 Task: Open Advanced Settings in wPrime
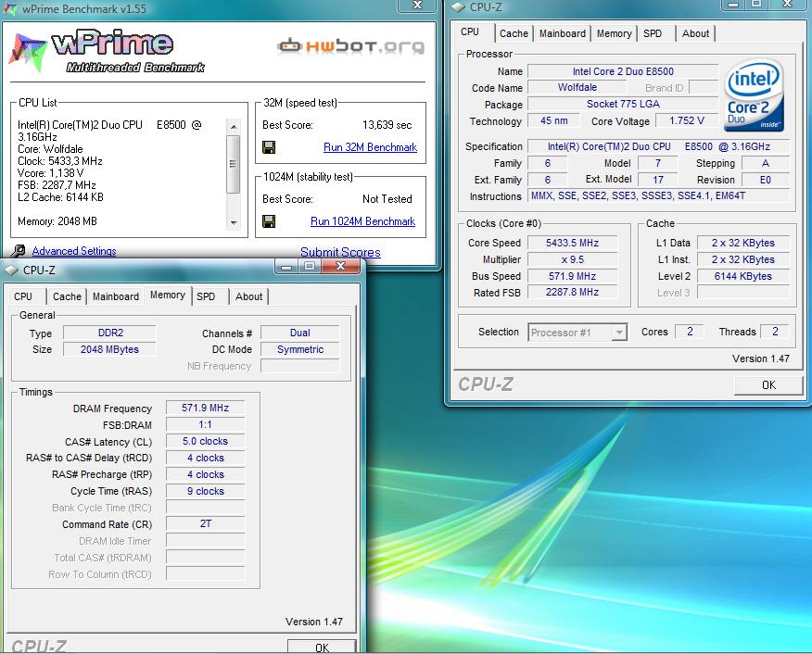pyautogui.click(x=74, y=251)
